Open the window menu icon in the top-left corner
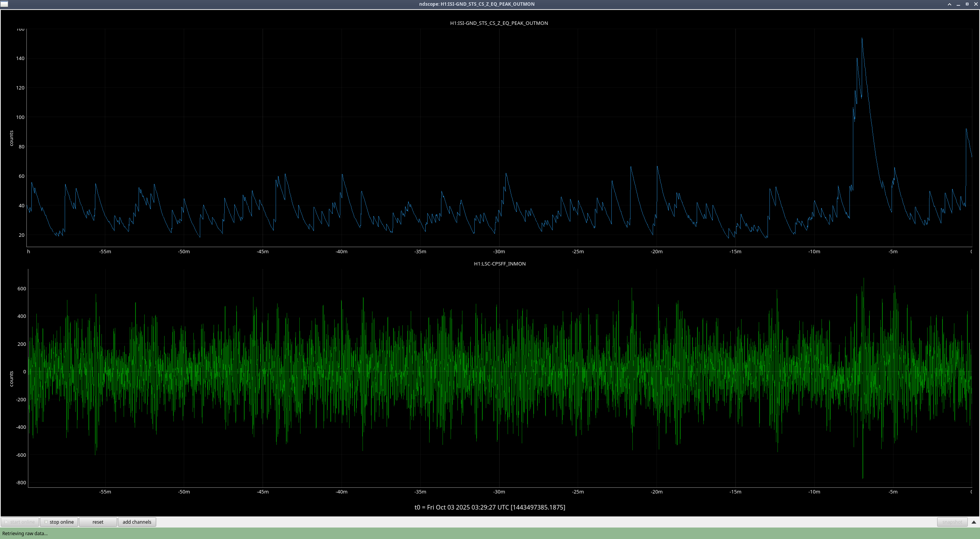Screen dimensions: 980x539 click(x=4, y=4)
